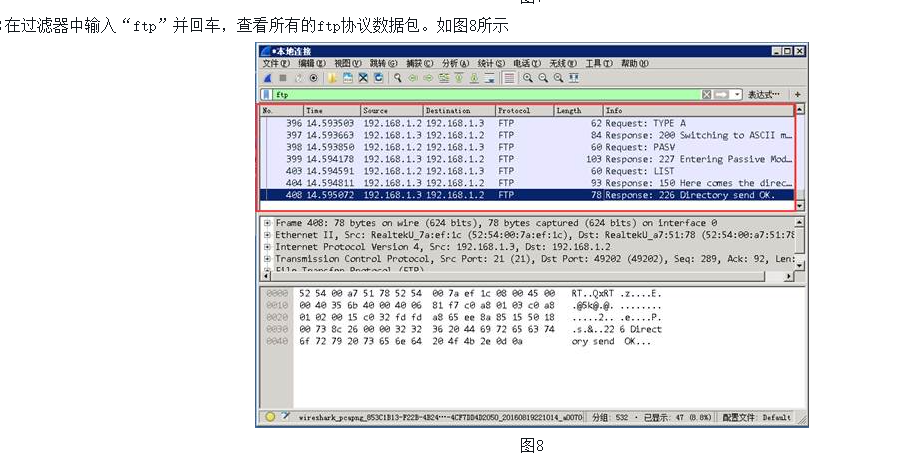Open the find packet magnifier tool
Screen dimensions: 905x462
(398, 78)
